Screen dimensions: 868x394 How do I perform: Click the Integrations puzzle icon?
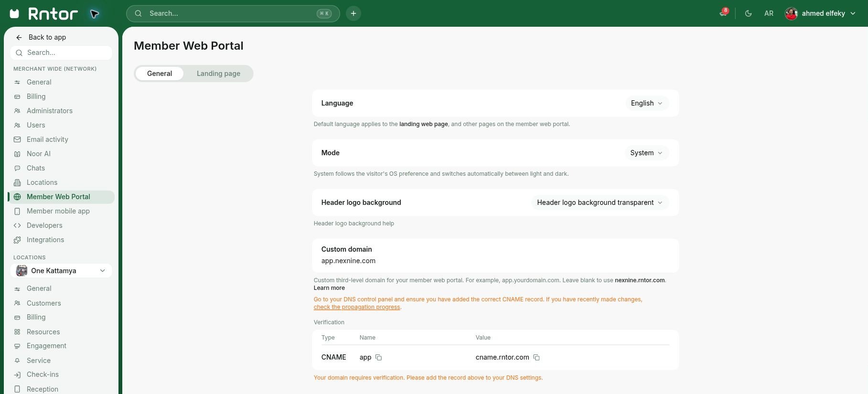point(17,240)
